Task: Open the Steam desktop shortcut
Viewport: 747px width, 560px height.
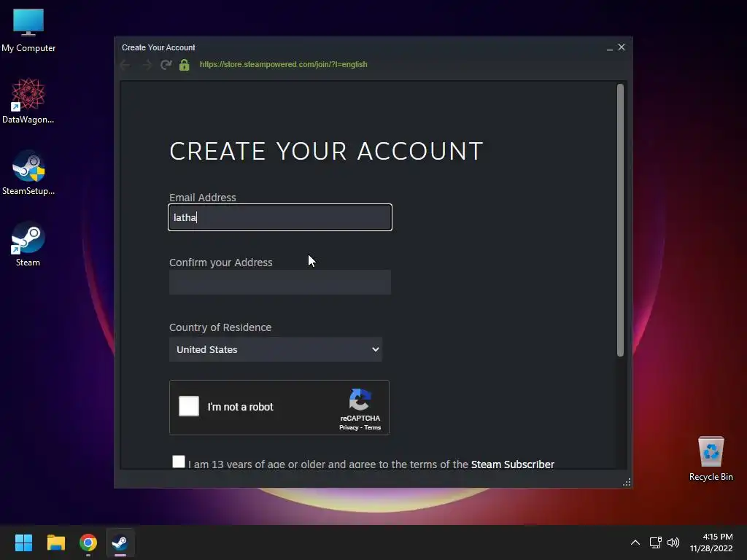Action: [x=28, y=244]
